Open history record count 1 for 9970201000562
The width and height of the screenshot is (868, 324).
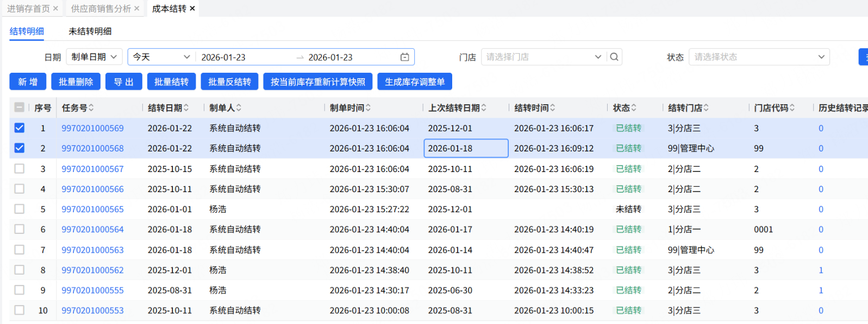(821, 270)
